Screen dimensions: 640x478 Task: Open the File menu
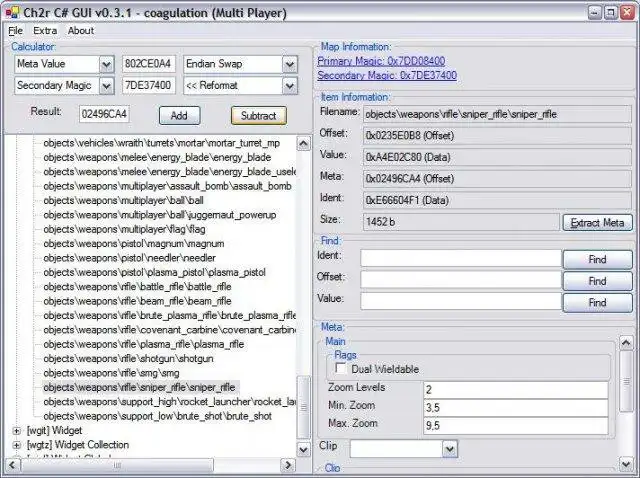[x=15, y=31]
